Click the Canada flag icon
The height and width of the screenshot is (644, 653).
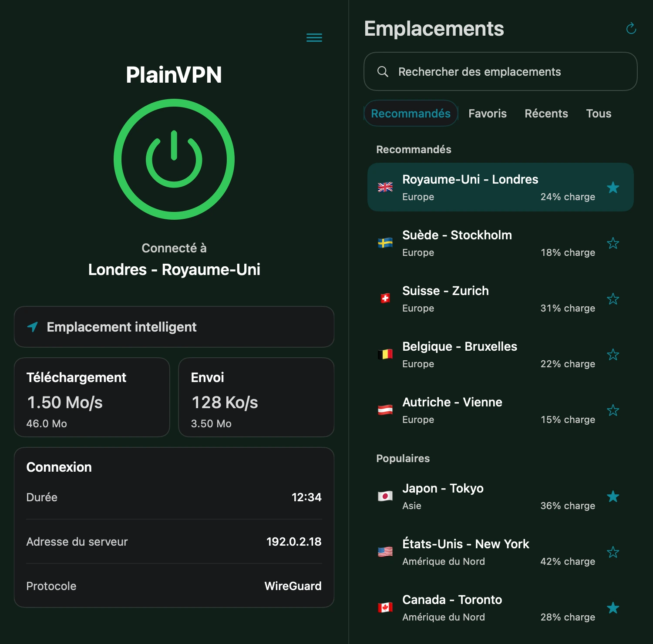click(385, 608)
